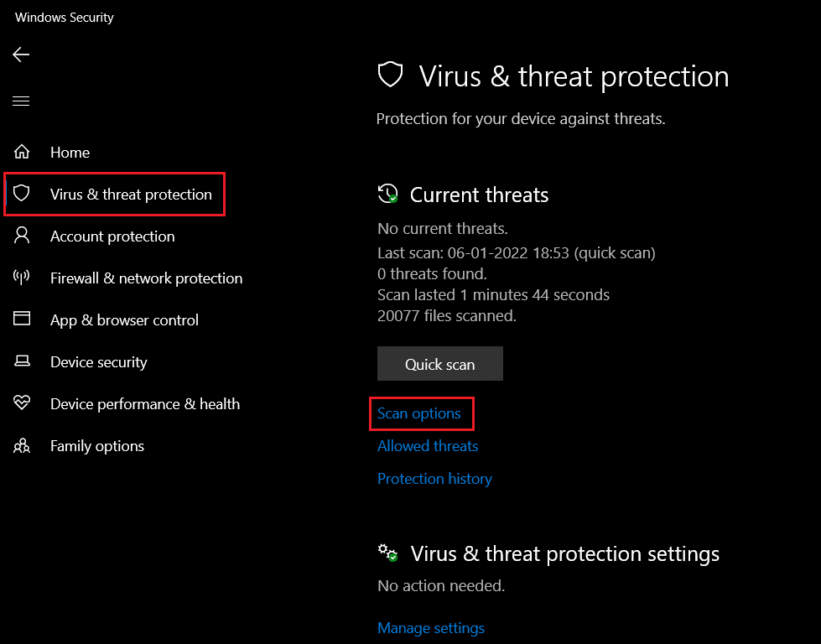Click the shield icon in sidebar
The height and width of the screenshot is (644, 821).
click(x=22, y=195)
